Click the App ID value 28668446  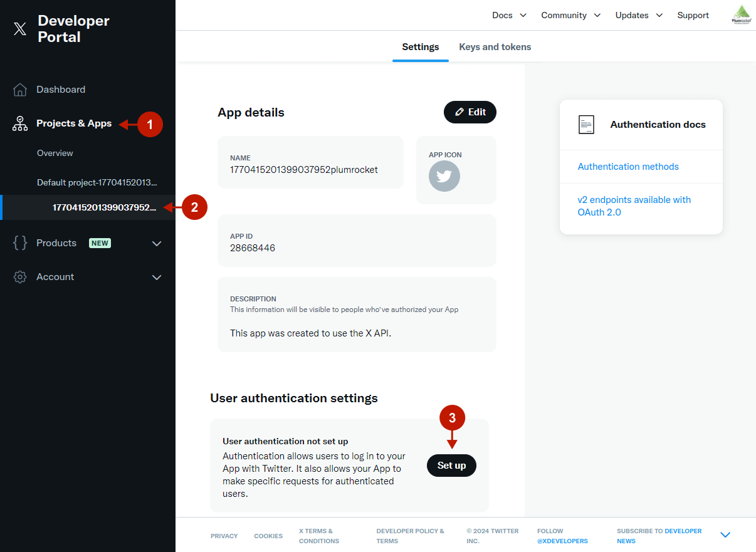253,248
